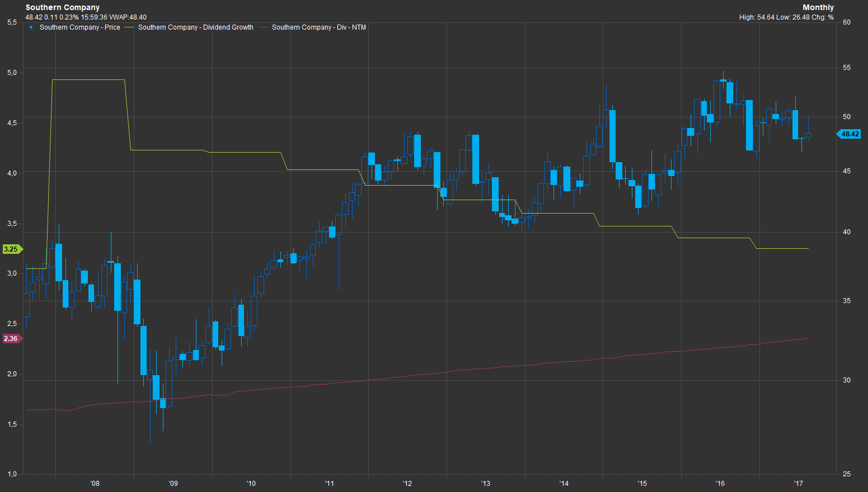Click the '12 year label on the time axis
868x492 pixels.
(x=407, y=484)
